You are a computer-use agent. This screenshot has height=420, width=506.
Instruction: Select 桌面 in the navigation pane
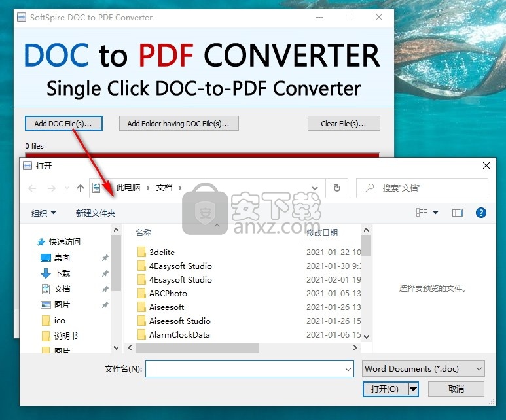pyautogui.click(x=55, y=257)
